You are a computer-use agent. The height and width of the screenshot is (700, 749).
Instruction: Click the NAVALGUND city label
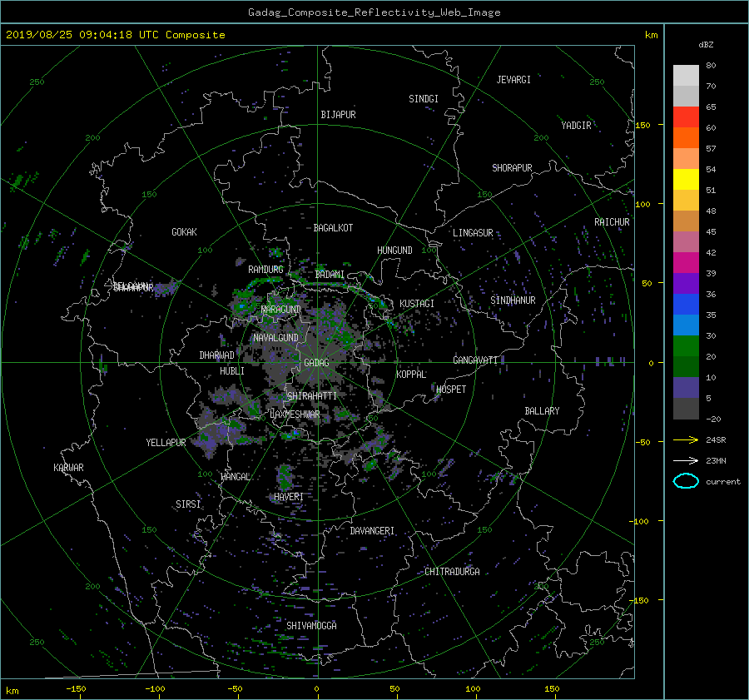(x=275, y=338)
